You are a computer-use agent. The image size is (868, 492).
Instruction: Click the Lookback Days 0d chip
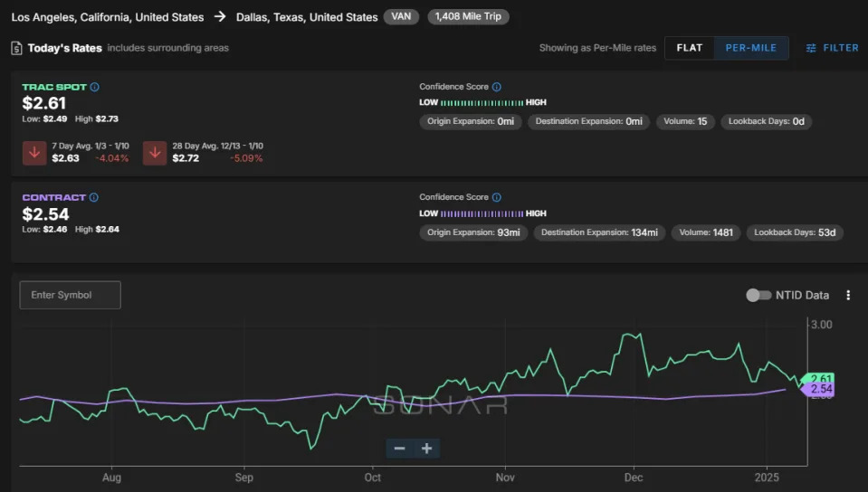766,121
